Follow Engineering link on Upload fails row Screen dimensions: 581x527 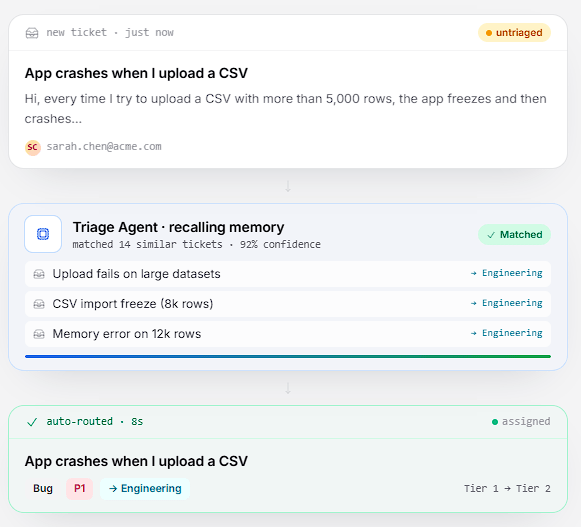507,273
